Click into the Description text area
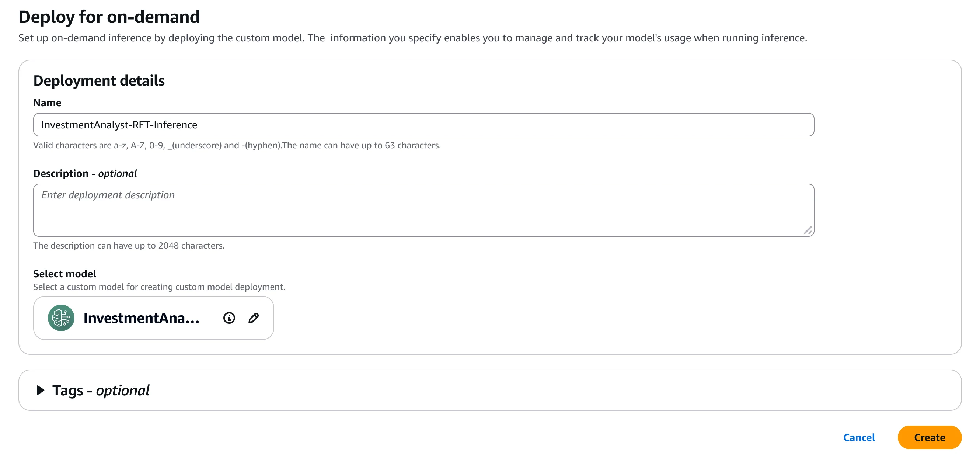980x468 pixels. point(423,210)
